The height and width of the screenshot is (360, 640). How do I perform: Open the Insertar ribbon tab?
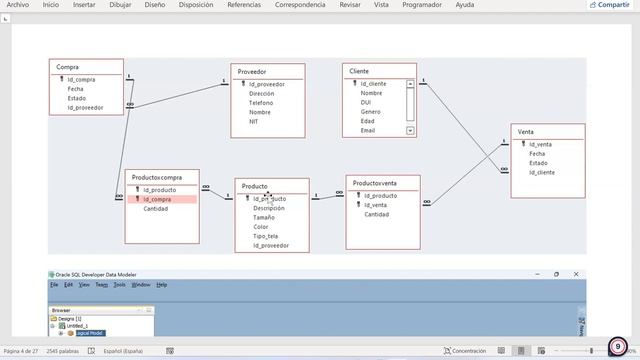[x=84, y=5]
